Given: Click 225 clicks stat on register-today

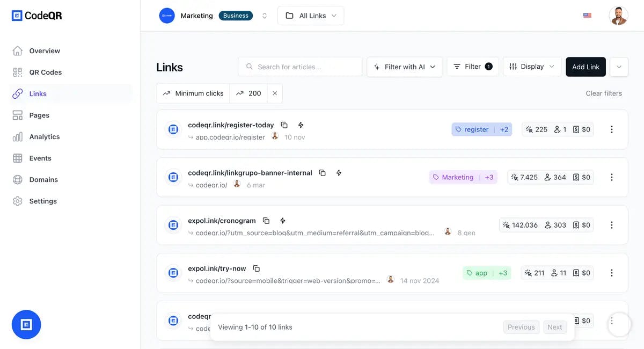Looking at the screenshot, I should pyautogui.click(x=537, y=129).
